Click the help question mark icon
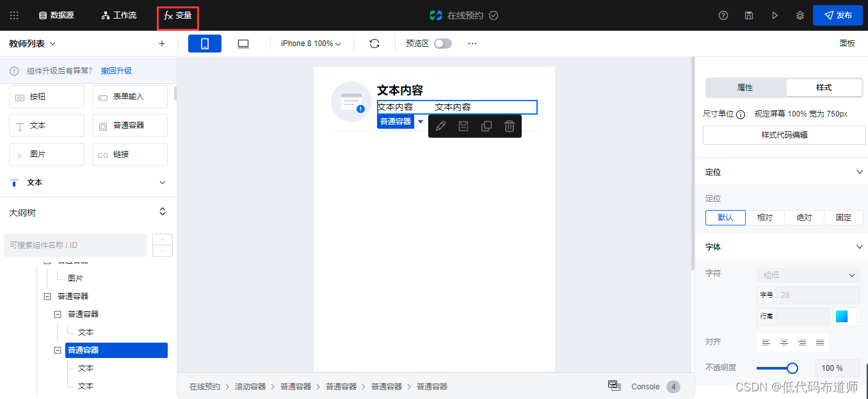The width and height of the screenshot is (868, 399). pos(723,15)
